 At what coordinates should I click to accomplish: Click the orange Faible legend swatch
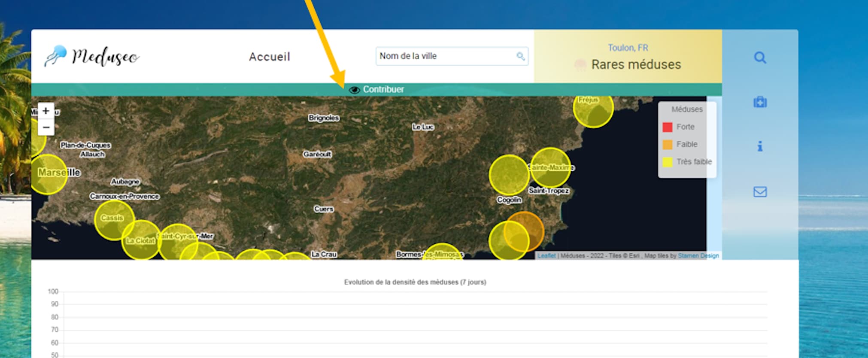click(x=667, y=144)
